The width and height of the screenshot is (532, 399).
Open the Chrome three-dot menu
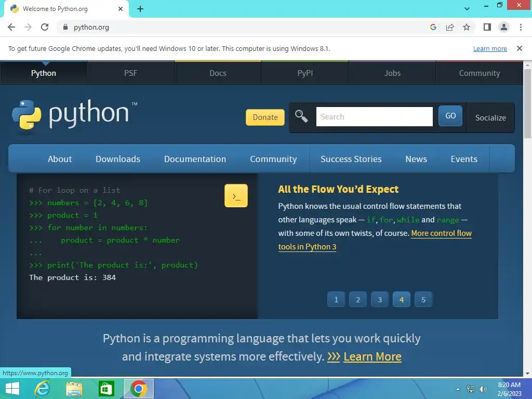pyautogui.click(x=521, y=27)
